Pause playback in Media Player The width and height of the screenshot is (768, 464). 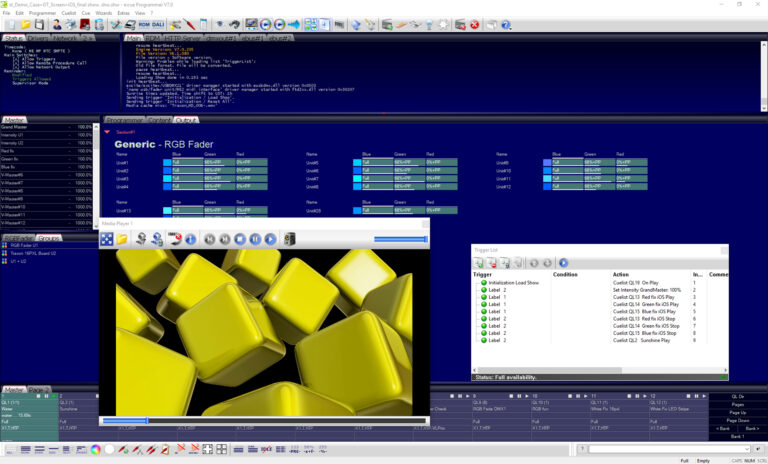[255, 239]
